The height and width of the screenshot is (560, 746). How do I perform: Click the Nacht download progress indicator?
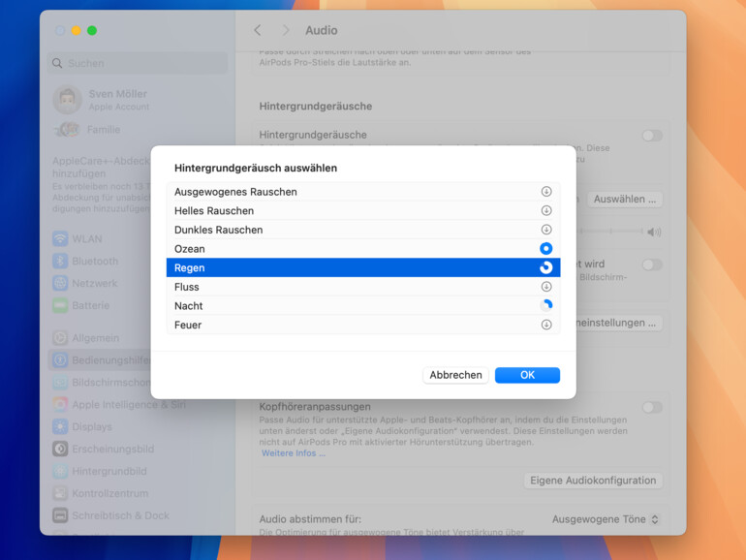(x=546, y=305)
